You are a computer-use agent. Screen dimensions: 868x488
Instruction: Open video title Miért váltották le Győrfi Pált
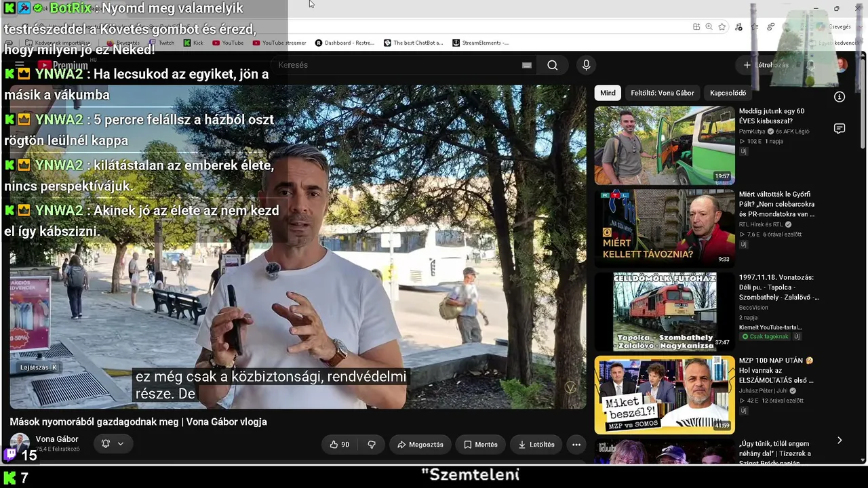[x=777, y=204]
